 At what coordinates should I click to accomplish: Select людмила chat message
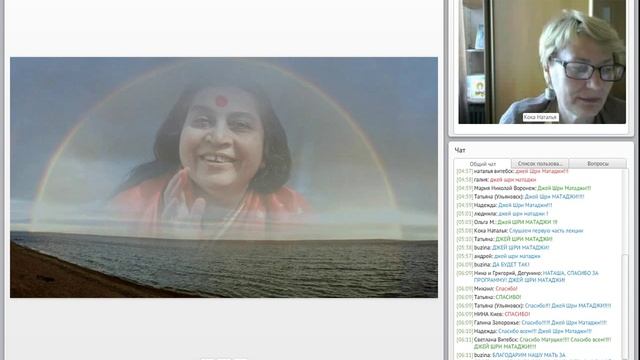pos(502,213)
